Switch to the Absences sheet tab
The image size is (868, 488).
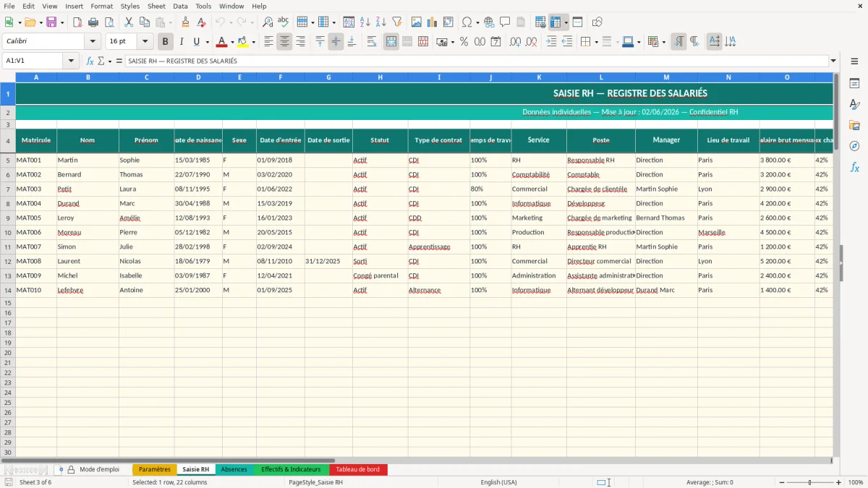coord(234,470)
